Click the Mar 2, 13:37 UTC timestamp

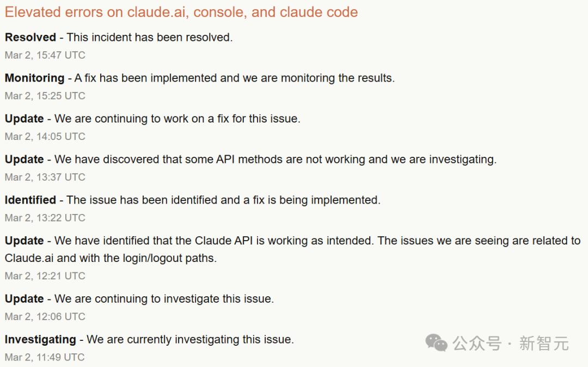45,177
